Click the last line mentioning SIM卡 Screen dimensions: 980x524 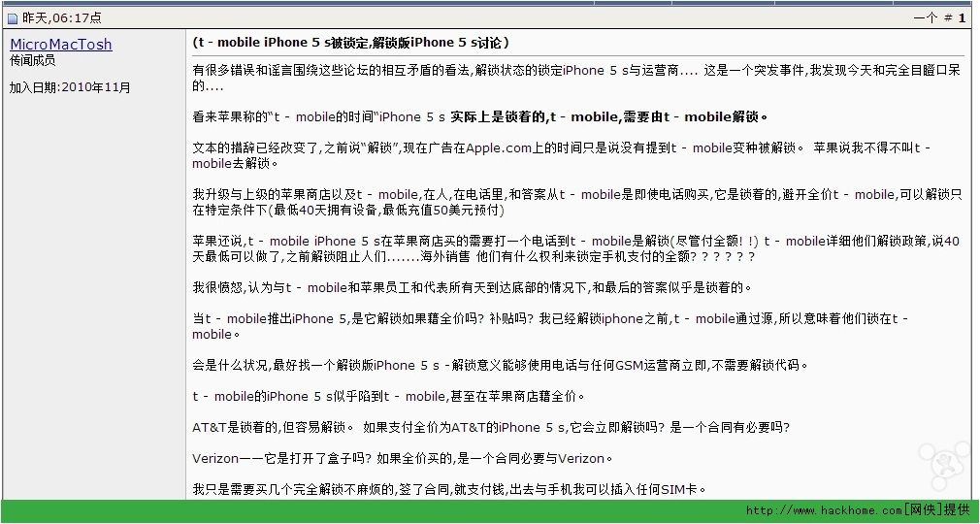[x=450, y=489]
